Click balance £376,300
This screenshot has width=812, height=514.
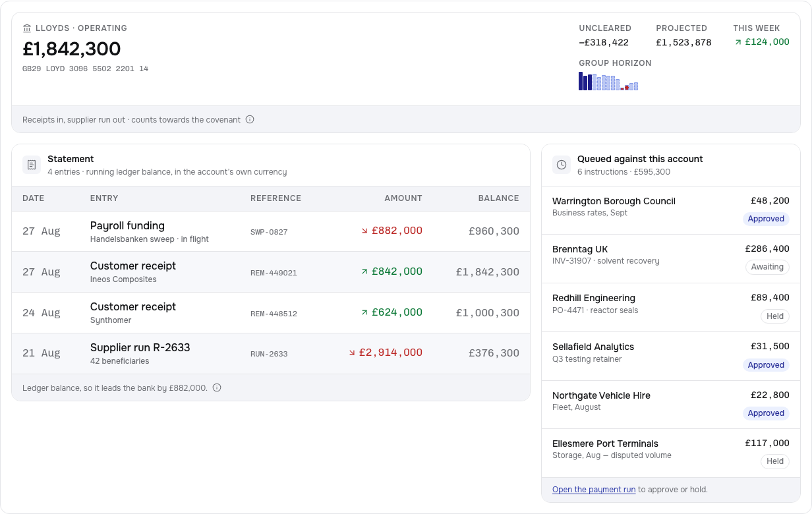(x=494, y=353)
